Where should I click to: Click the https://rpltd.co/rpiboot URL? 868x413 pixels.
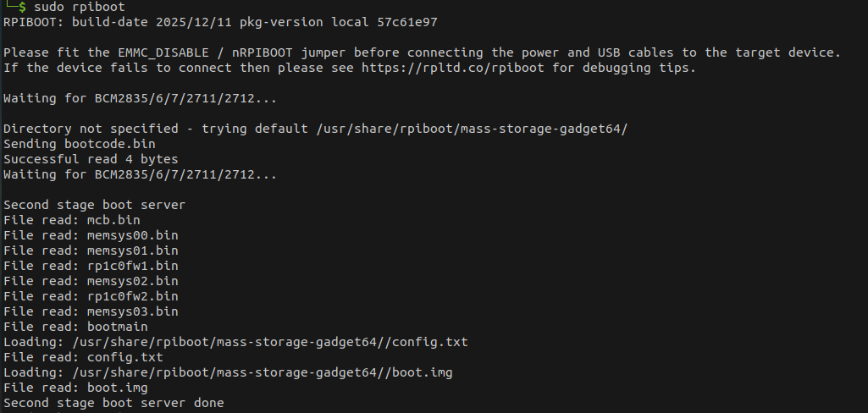(453, 68)
